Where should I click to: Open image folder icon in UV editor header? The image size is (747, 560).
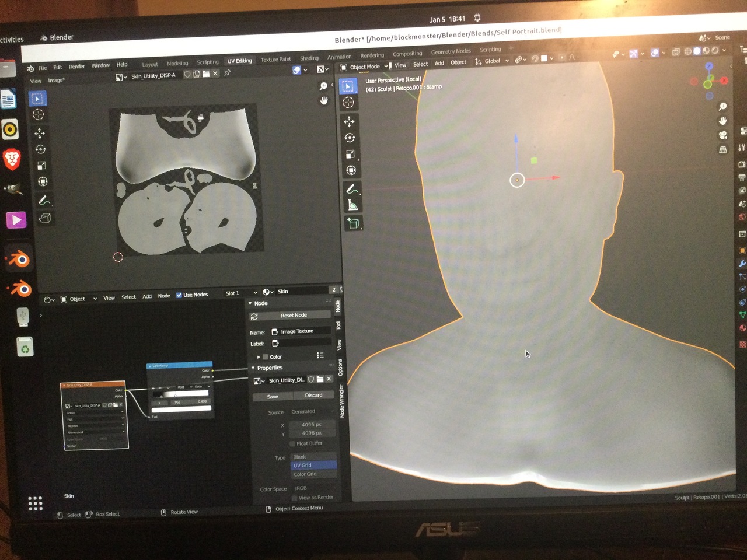pyautogui.click(x=206, y=74)
